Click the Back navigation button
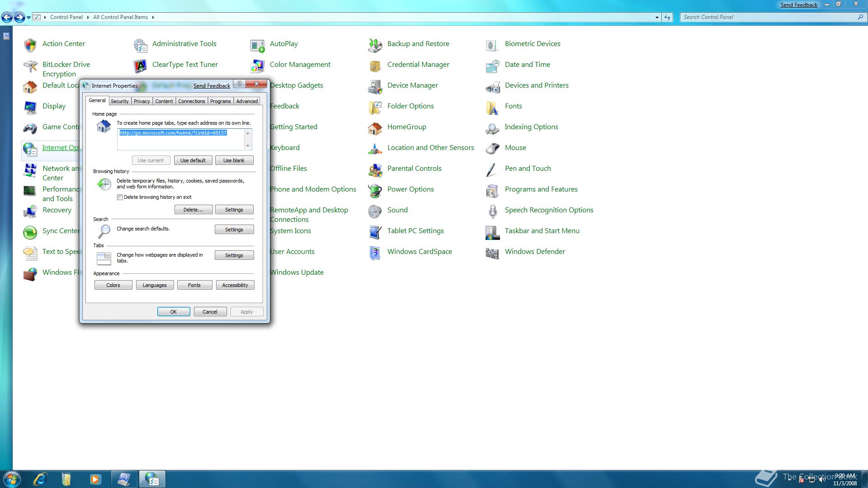The width and height of the screenshot is (868, 488). [7, 17]
